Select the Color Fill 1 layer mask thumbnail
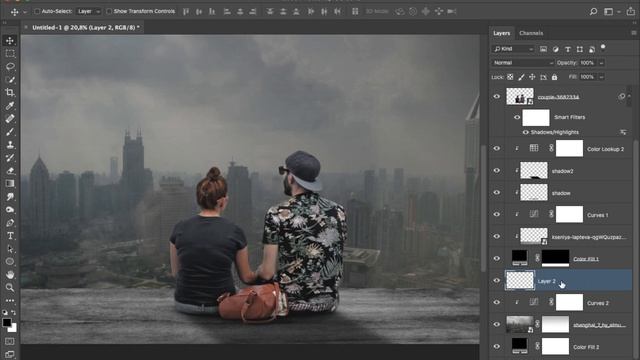The width and height of the screenshot is (640, 360). click(x=555, y=258)
